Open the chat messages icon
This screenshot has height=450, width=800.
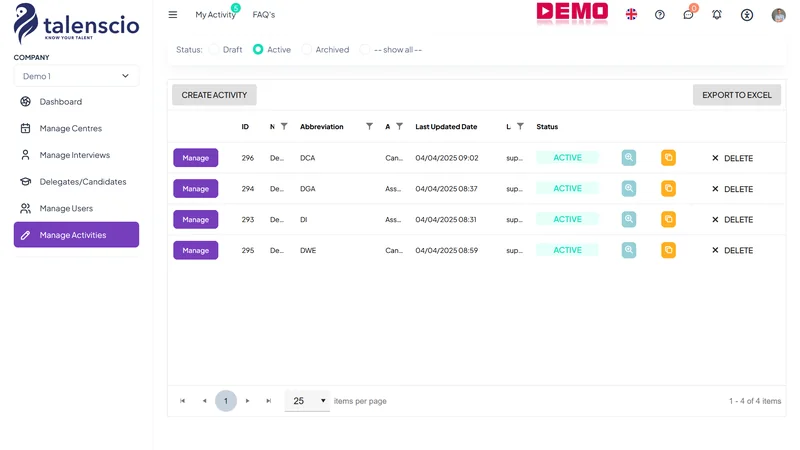(x=688, y=15)
